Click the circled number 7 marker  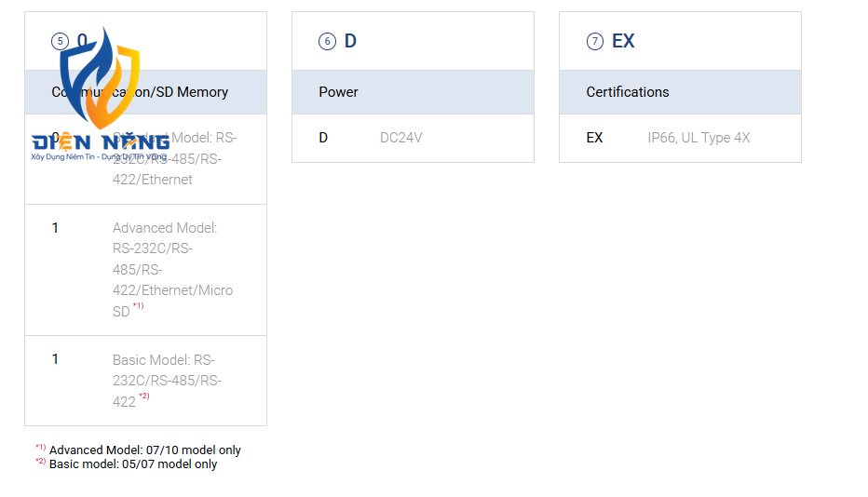594,42
